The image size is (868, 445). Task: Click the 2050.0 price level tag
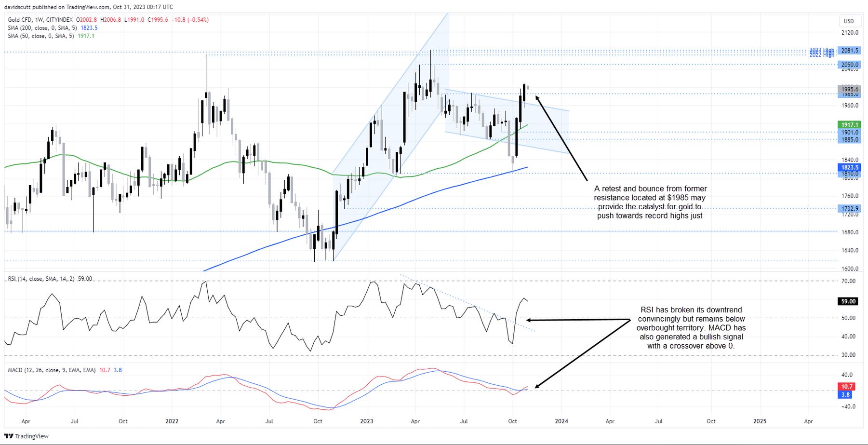pos(850,65)
